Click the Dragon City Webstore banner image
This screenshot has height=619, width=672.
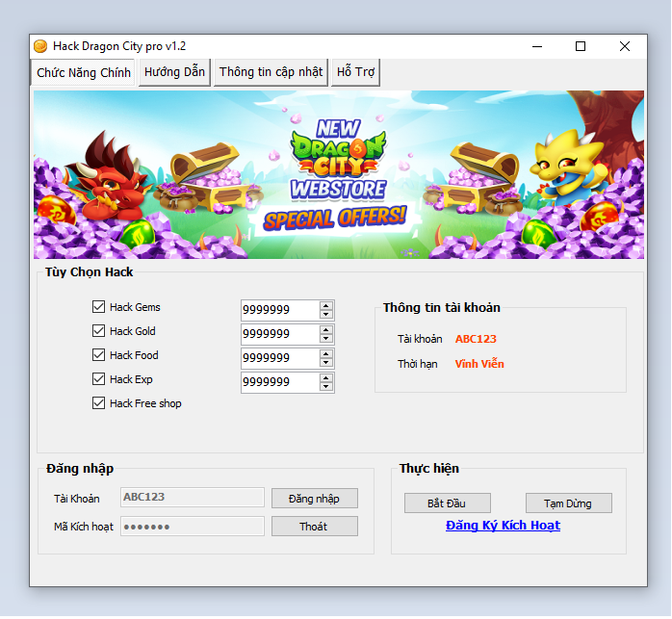point(337,174)
